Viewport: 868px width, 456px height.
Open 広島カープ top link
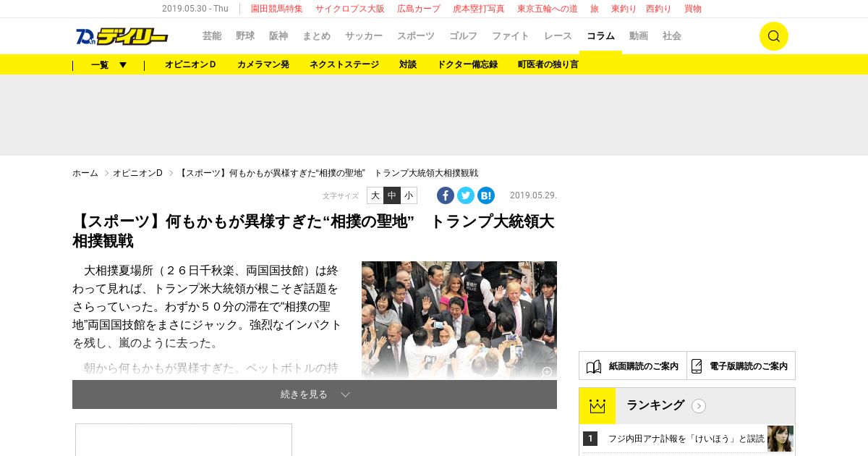pyautogui.click(x=419, y=9)
